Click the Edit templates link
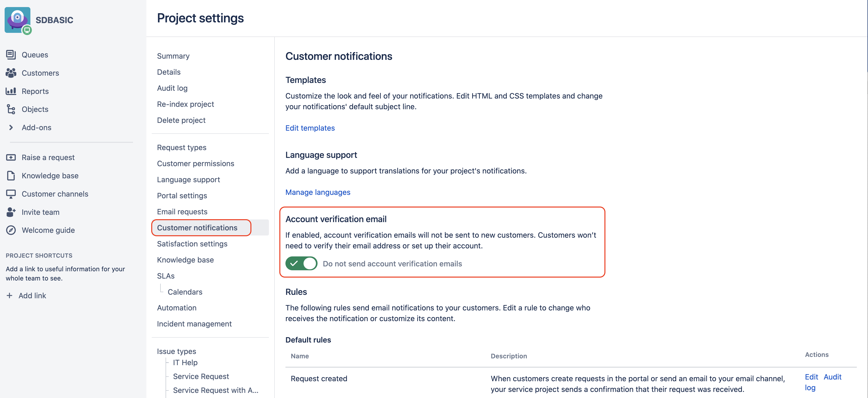The height and width of the screenshot is (398, 868). [310, 128]
